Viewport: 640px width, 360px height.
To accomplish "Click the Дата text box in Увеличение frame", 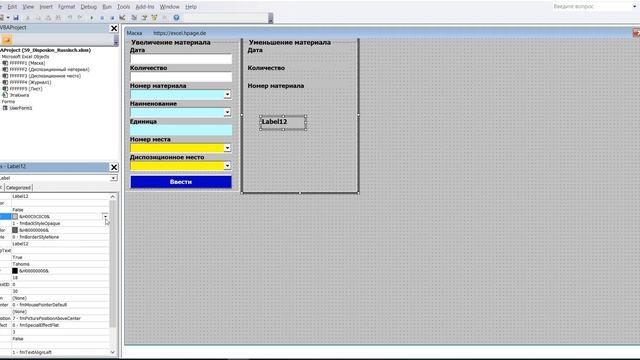I will coord(181,59).
